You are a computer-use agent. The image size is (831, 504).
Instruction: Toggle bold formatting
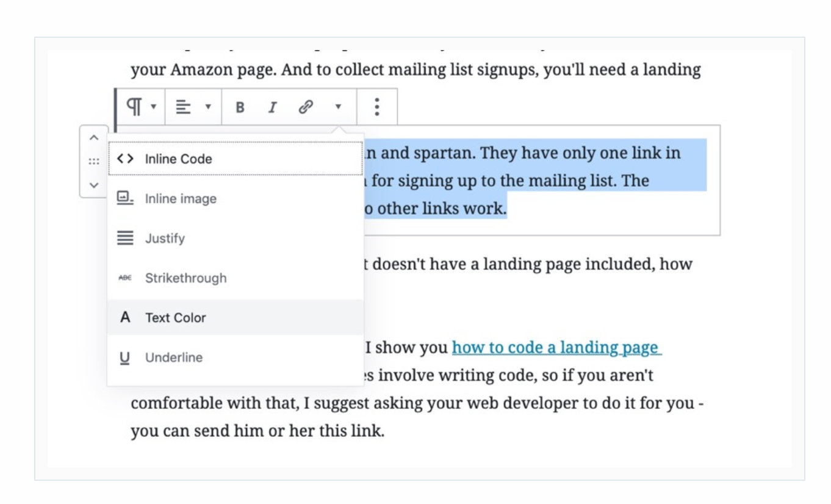point(240,107)
